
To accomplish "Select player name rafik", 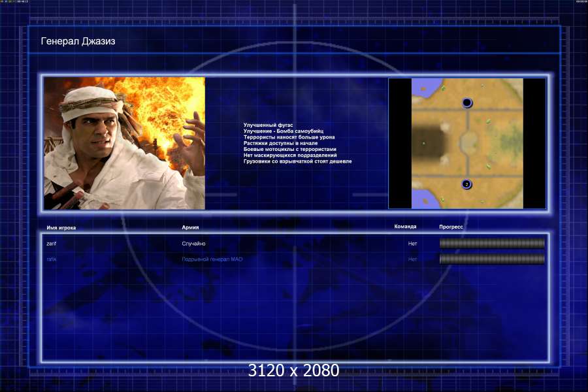I will pos(52,259).
